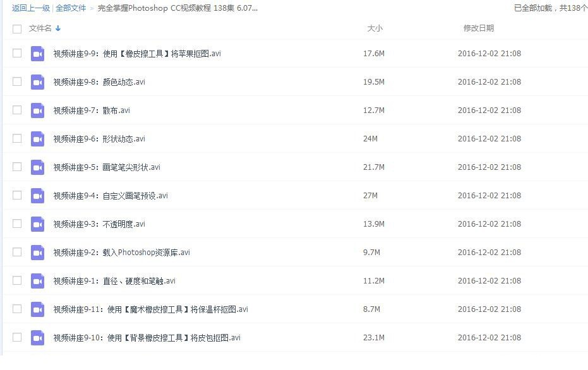Check the box for 视频讲座9-5 画笔笔尖形状
The width and height of the screenshot is (588, 370).
17,167
